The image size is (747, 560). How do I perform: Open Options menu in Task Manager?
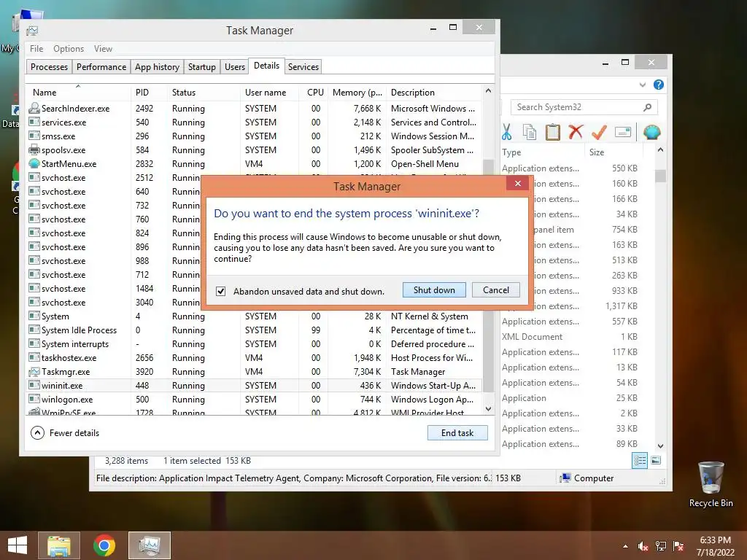pyautogui.click(x=69, y=49)
